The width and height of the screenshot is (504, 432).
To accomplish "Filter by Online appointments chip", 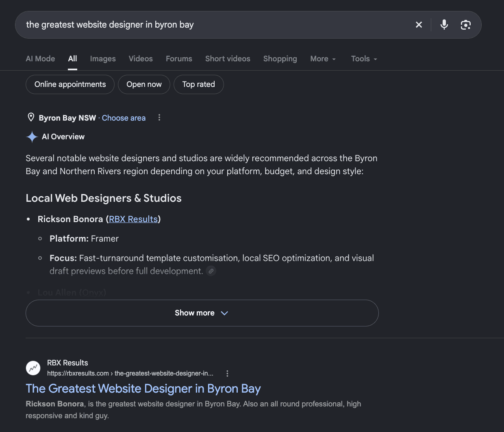I will click(x=70, y=84).
